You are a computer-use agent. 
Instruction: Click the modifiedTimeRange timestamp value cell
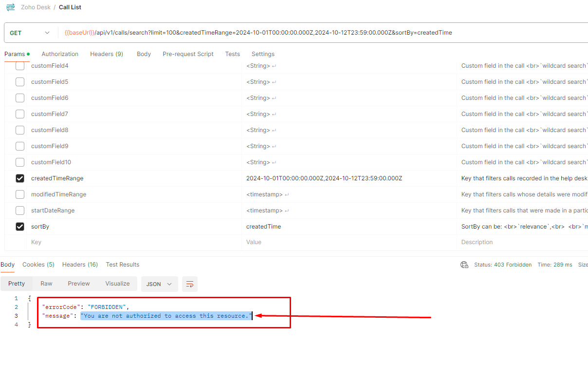[x=349, y=194]
